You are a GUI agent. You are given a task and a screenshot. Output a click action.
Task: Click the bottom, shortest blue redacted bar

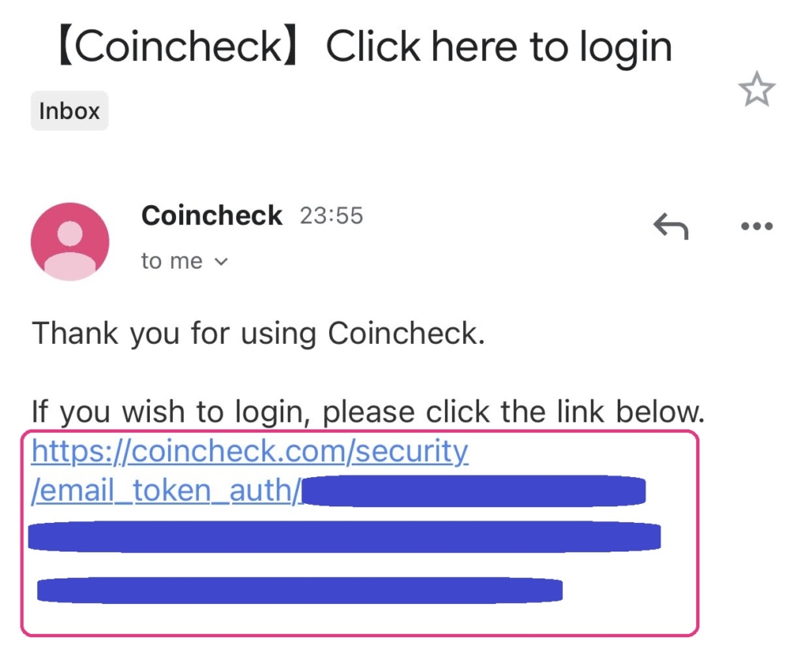tap(300, 590)
